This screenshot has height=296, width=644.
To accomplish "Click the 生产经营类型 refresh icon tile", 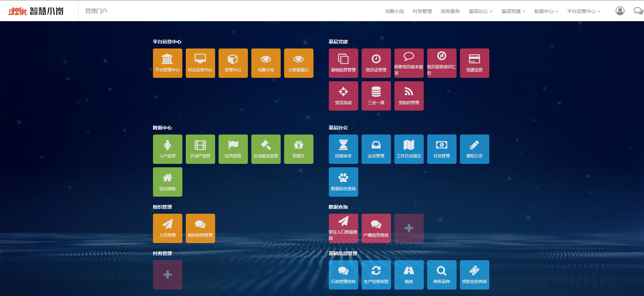I will [x=376, y=275].
